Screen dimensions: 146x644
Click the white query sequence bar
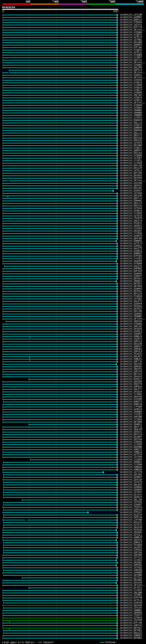point(60,9)
